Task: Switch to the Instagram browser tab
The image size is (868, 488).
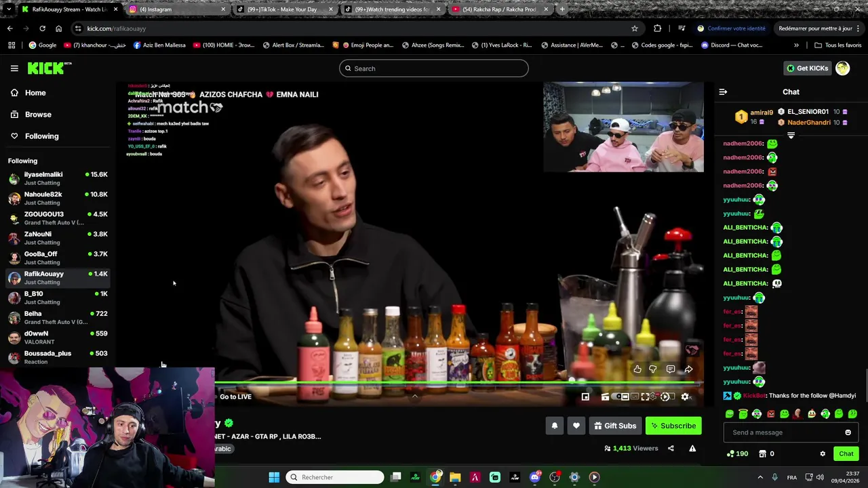Action: click(x=176, y=9)
